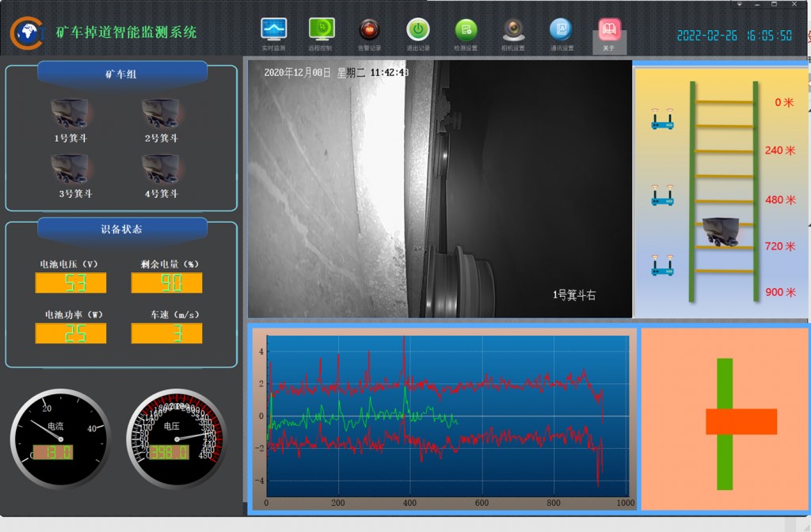Click the 设备状态 panel header

click(x=122, y=229)
